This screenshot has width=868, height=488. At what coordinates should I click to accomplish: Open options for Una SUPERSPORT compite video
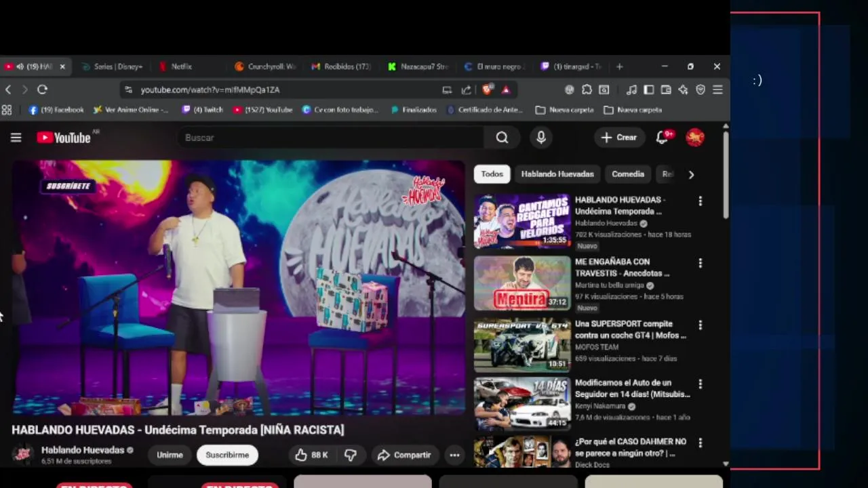(x=700, y=325)
